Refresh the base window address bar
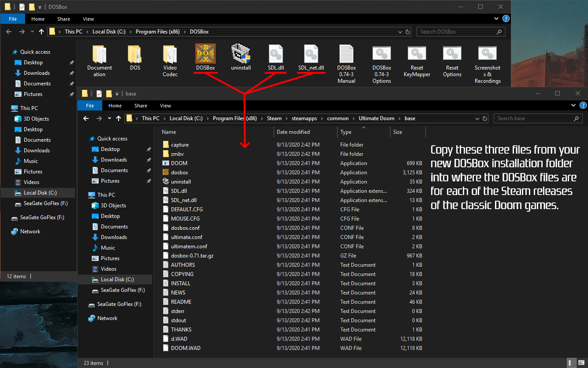The width and height of the screenshot is (588, 368). pyautogui.click(x=485, y=118)
